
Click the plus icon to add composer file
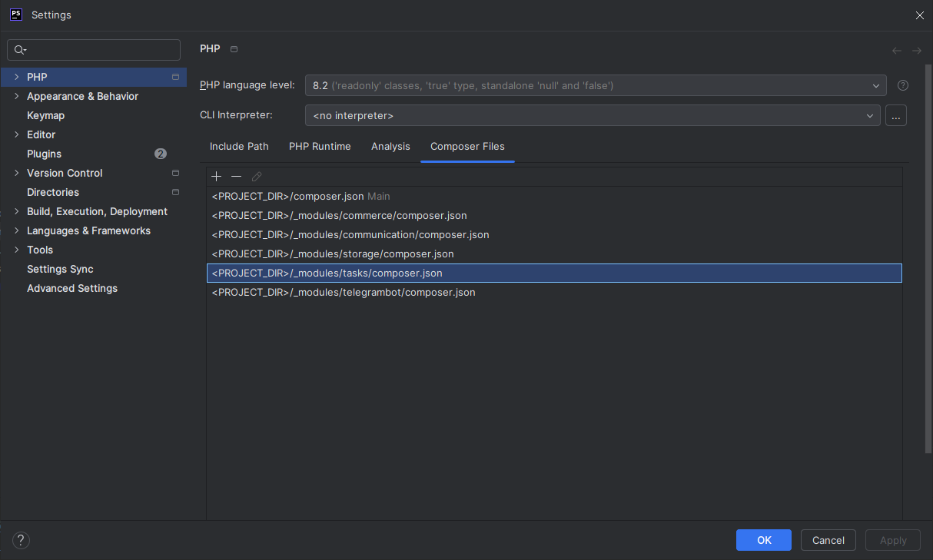tap(217, 177)
